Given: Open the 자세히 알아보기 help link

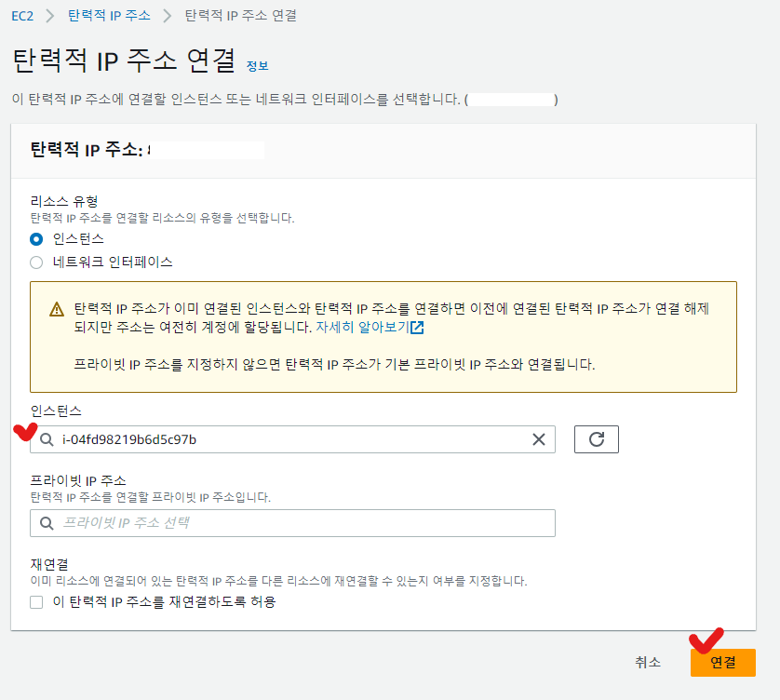Looking at the screenshot, I should tap(362, 328).
